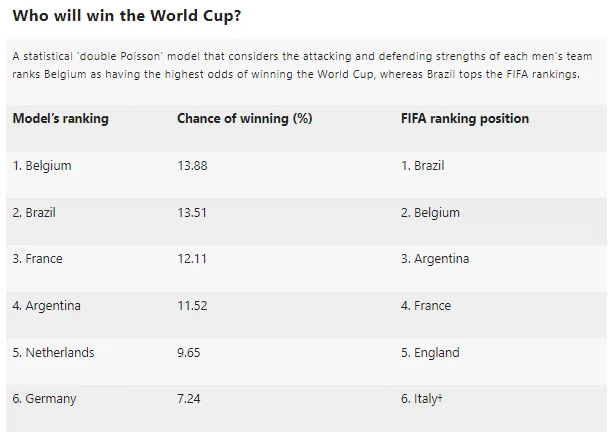This screenshot has height=432, width=614.
Task: Select the Model's ranking column header
Action: click(x=61, y=119)
